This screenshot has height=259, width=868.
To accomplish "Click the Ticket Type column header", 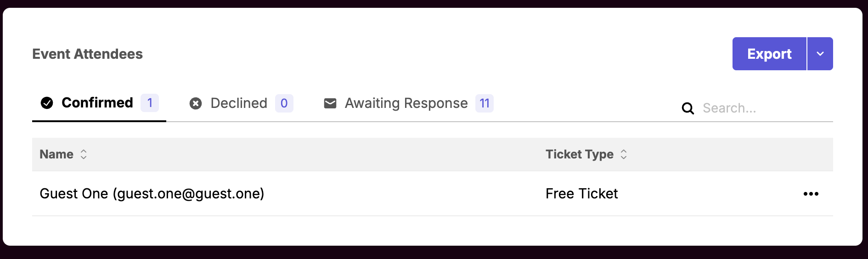I will [x=579, y=154].
